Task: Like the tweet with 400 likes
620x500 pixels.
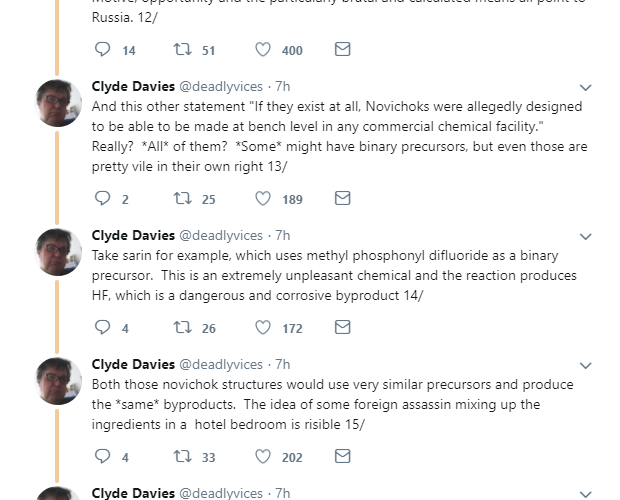Action: 263,50
